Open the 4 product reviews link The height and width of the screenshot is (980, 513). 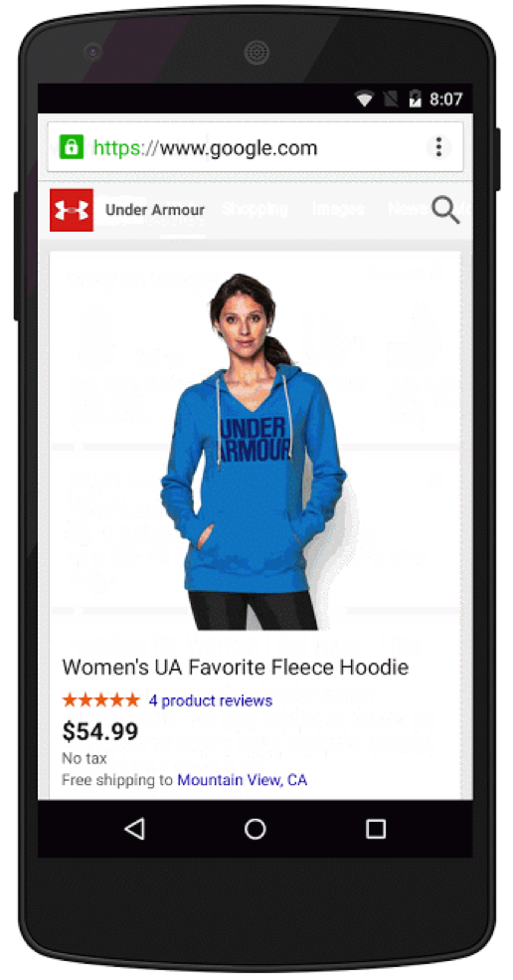(x=211, y=700)
